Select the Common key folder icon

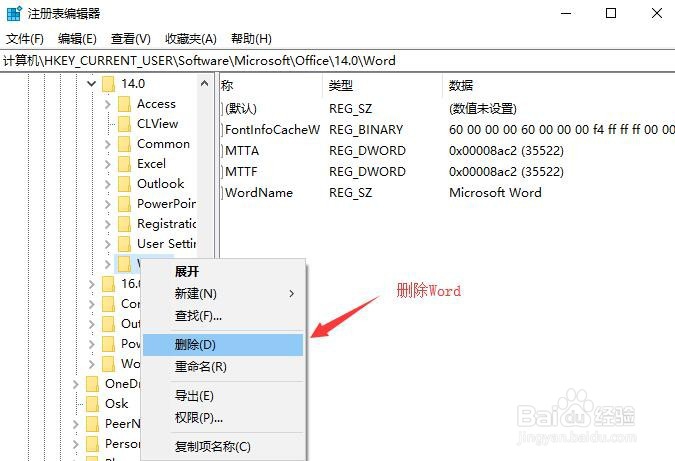[124, 144]
